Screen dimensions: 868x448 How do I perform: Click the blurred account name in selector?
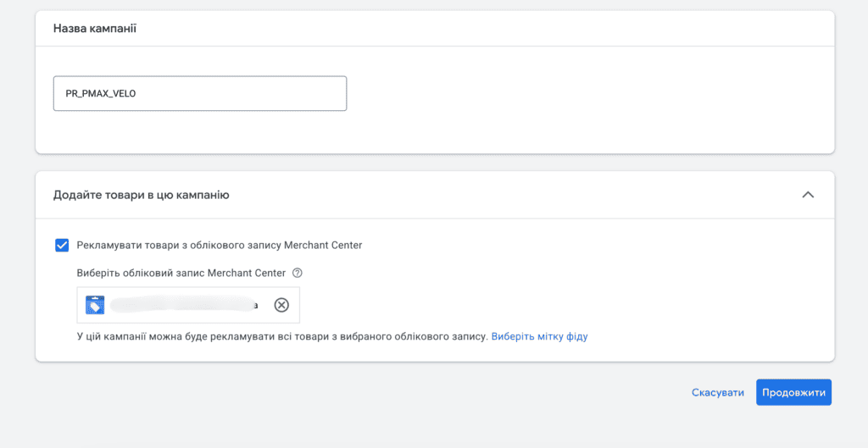(x=181, y=305)
